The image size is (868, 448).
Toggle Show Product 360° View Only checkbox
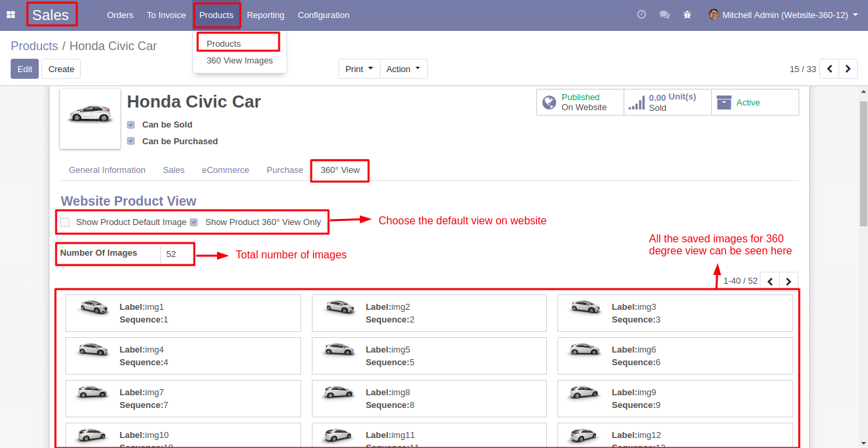[x=194, y=222]
